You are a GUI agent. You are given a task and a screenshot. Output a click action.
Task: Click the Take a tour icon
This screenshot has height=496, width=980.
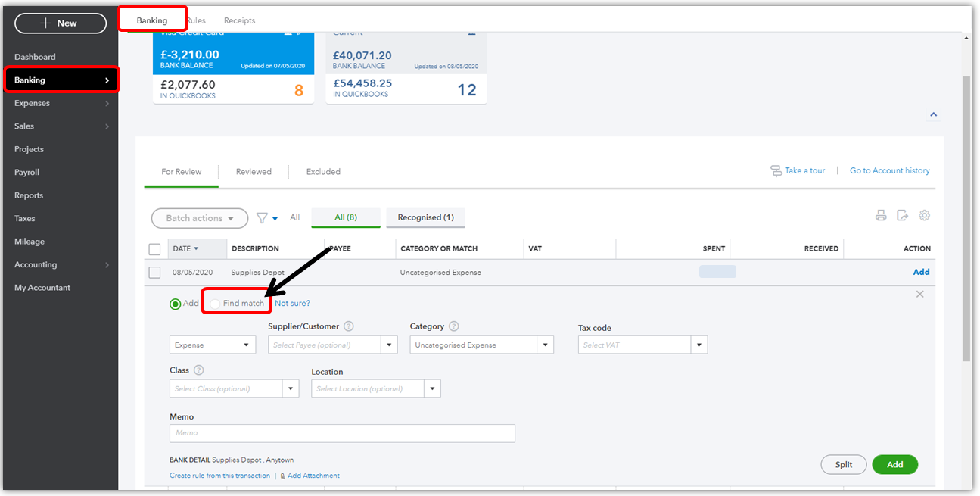point(776,171)
